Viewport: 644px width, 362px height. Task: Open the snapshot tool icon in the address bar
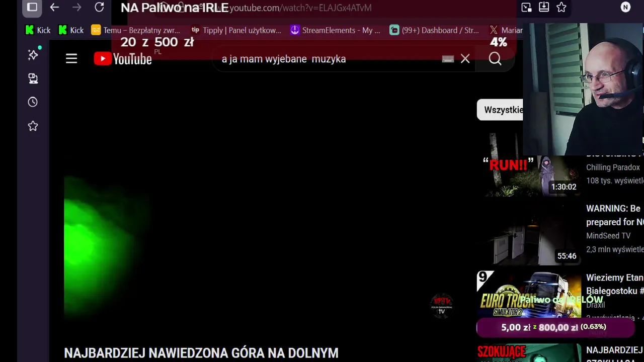(526, 7)
